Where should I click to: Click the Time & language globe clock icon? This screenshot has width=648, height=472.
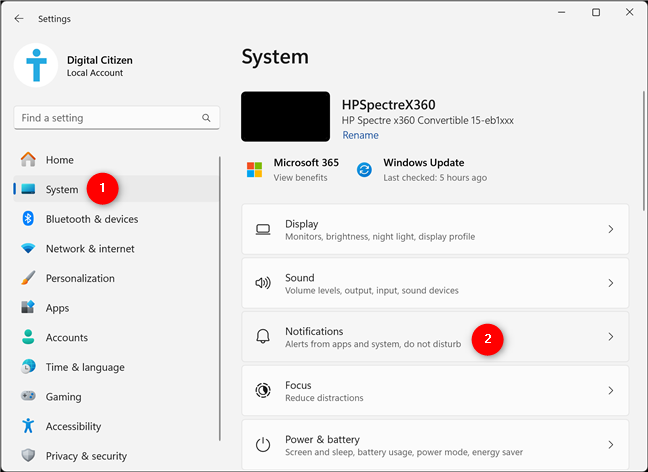click(x=28, y=367)
